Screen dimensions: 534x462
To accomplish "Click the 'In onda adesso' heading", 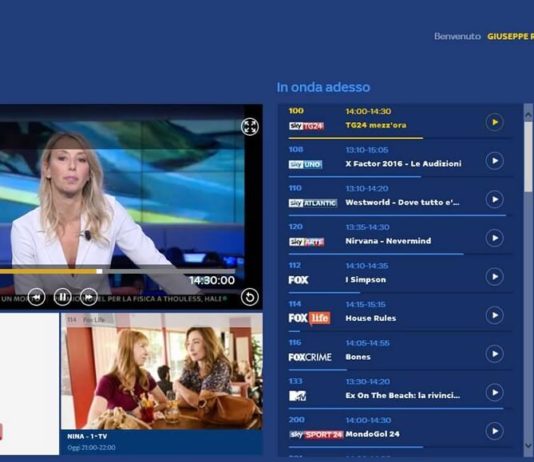I will 323,87.
